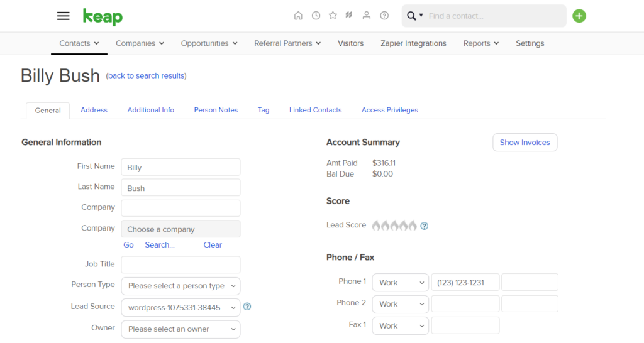Select the General tab
The image size is (644, 343).
pos(48,111)
